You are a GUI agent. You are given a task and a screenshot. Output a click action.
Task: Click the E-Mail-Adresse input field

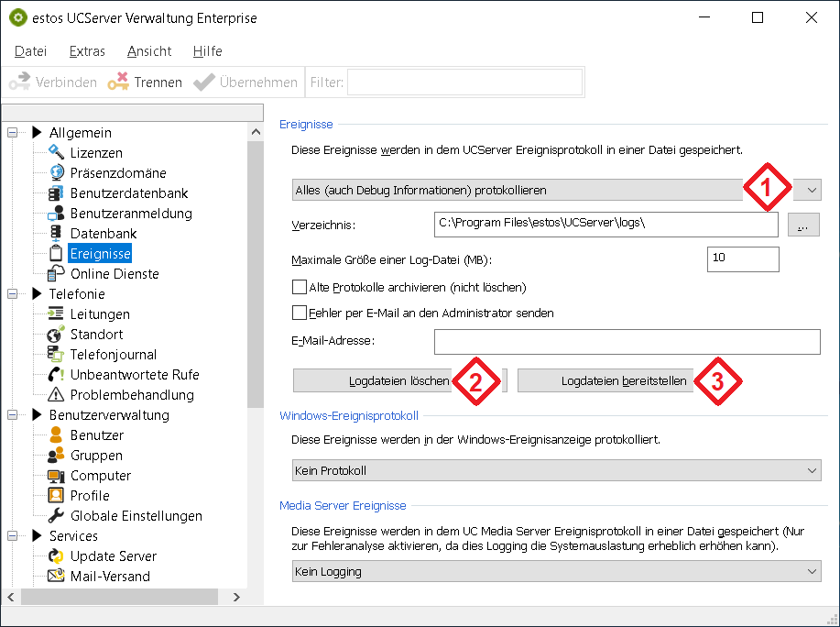click(627, 342)
